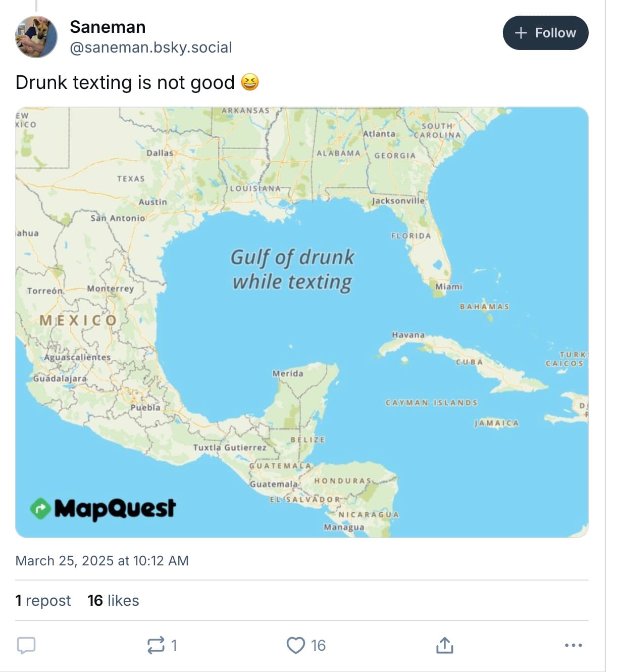620x672 pixels.
Task: Click the March 25, 2025 timestamp
Action: point(102,561)
